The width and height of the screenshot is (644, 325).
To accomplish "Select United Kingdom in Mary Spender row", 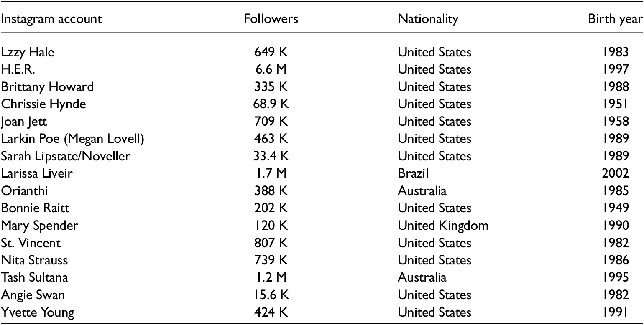I will (443, 226).
